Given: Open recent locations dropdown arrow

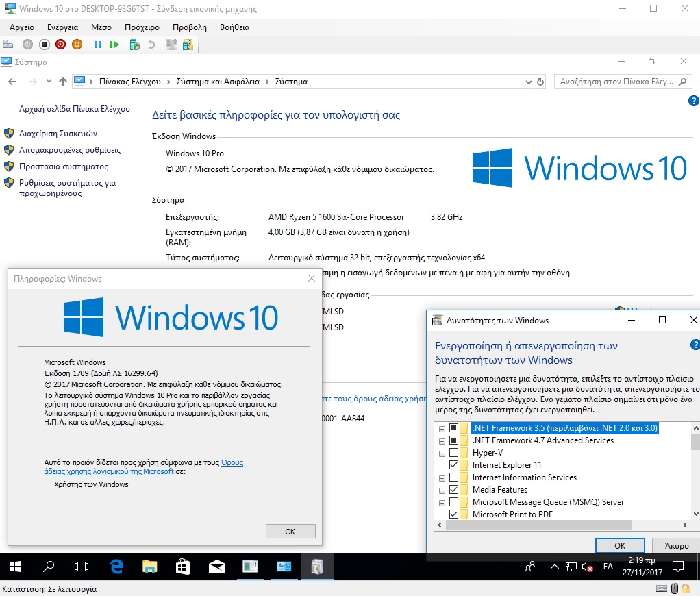Looking at the screenshot, I should pos(49,82).
